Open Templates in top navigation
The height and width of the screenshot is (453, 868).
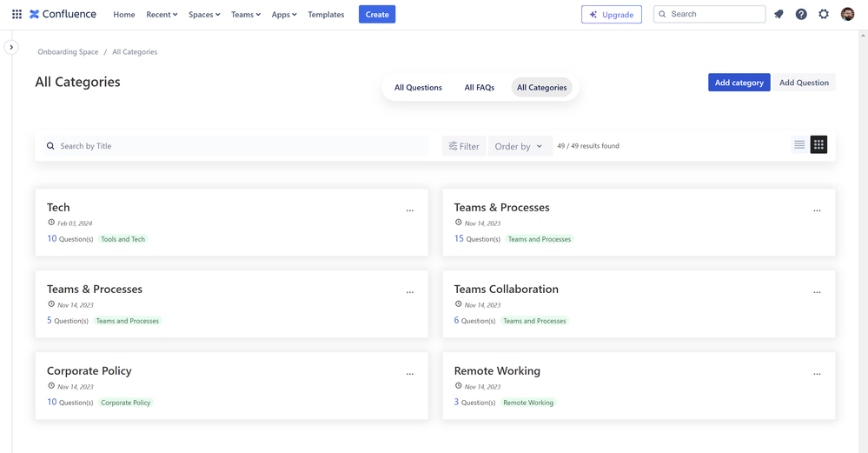326,15
